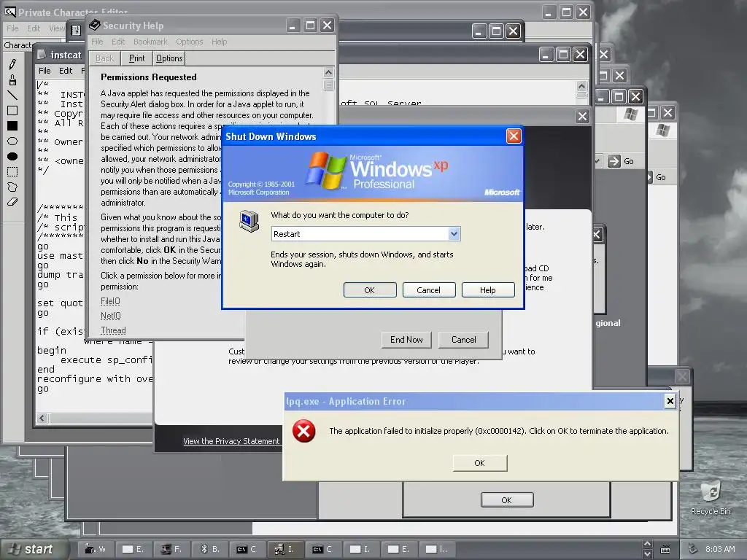
Task: Select the Rectangular Selection tool
Action: click(x=12, y=171)
